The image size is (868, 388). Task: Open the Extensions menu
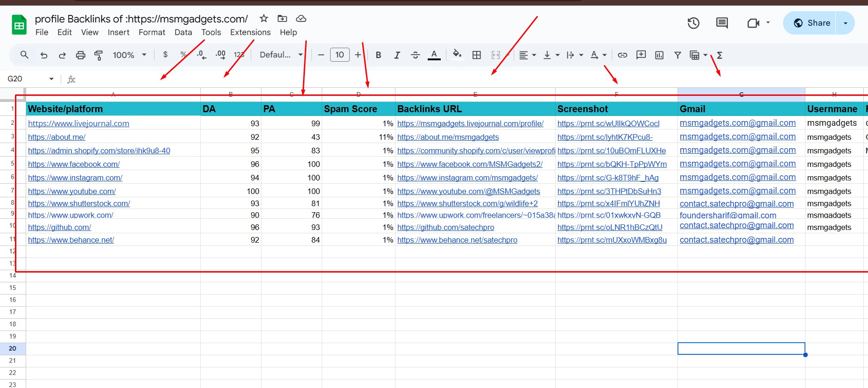(250, 32)
